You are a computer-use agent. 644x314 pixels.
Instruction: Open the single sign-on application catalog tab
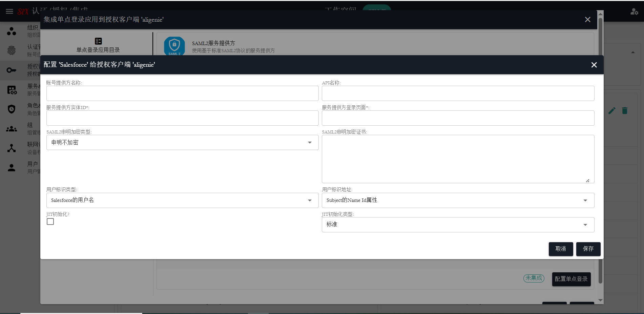[98, 45]
